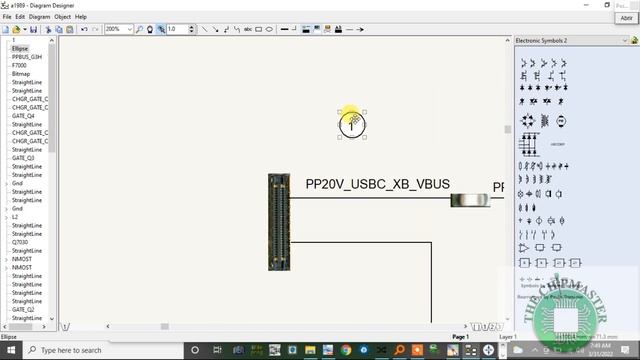Click the line width field showing 1.0
The image size is (640, 360).
[x=177, y=29]
